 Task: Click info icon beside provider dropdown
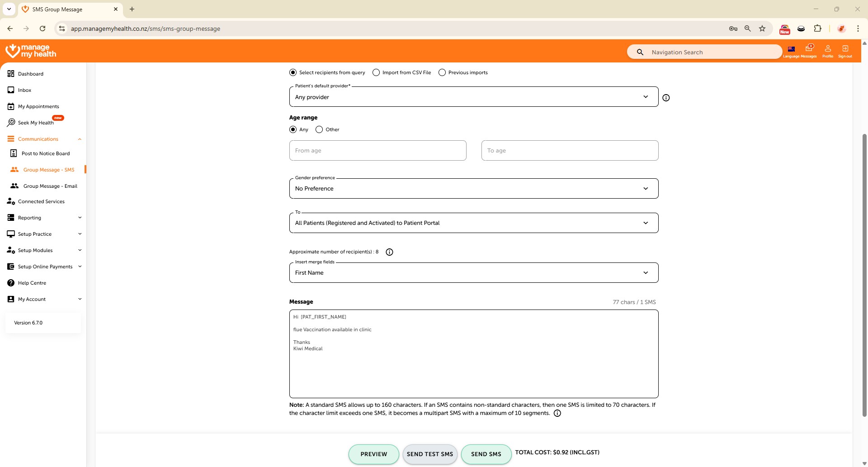point(666,98)
